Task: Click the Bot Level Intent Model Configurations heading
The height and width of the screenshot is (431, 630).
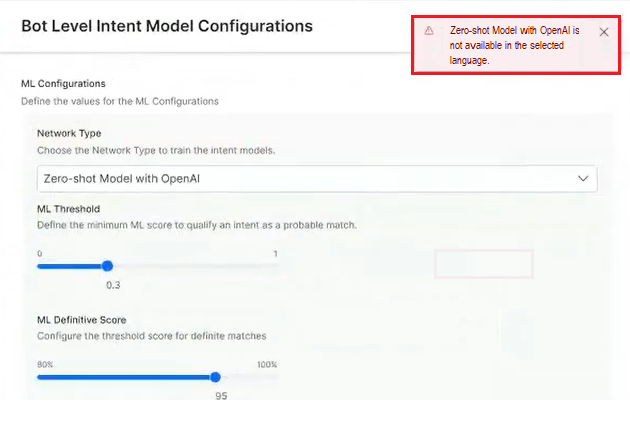Action: click(167, 26)
